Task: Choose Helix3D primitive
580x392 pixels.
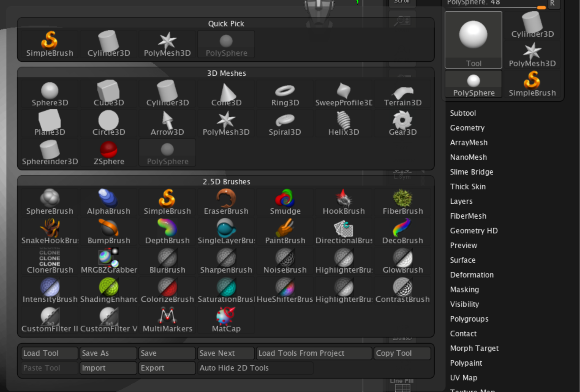Action: pos(344,123)
